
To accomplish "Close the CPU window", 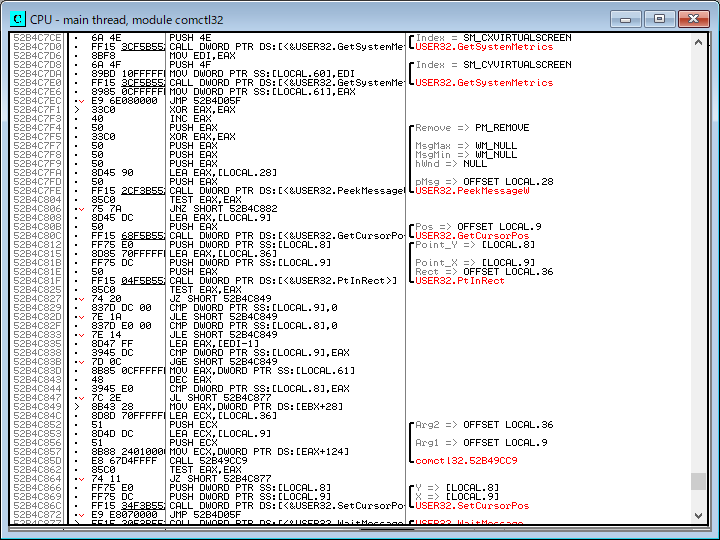I will tap(693, 19).
